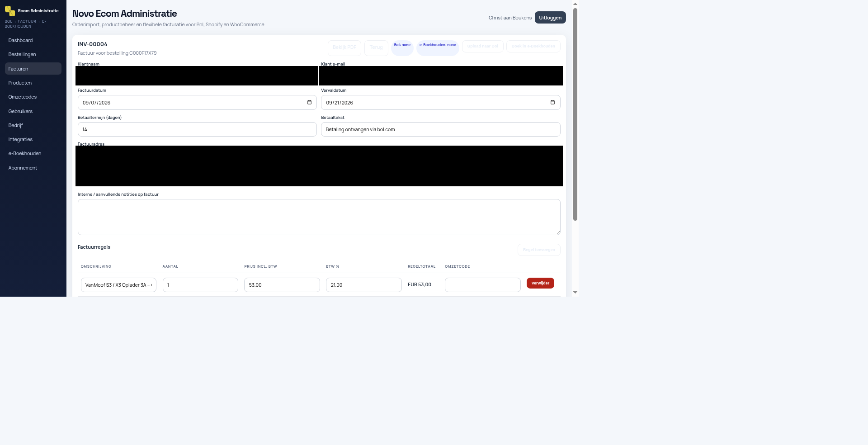Click the user name Christiaan Boukens
Screen dimensions: 868x445
click(x=510, y=18)
